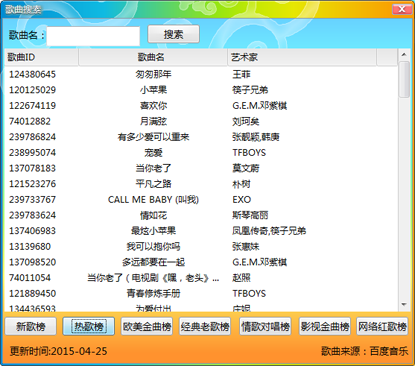Click song ID 122674119
Image resolution: width=415 pixels, height=366 pixels.
32,106
